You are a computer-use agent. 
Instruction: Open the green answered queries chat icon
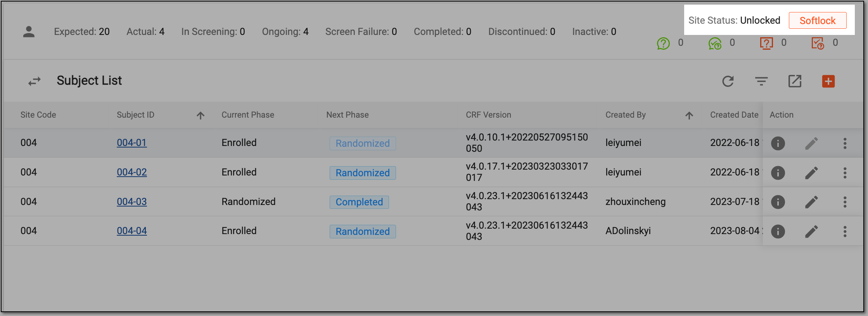pos(715,43)
